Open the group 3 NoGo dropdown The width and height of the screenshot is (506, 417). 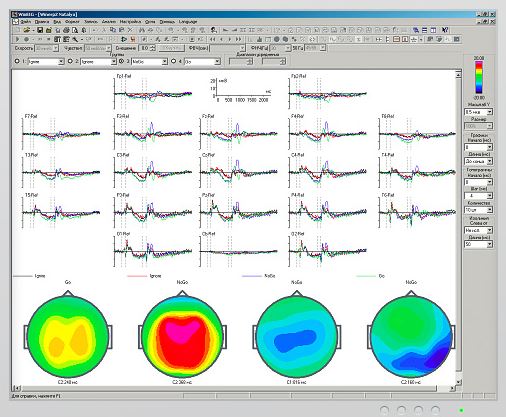164,62
